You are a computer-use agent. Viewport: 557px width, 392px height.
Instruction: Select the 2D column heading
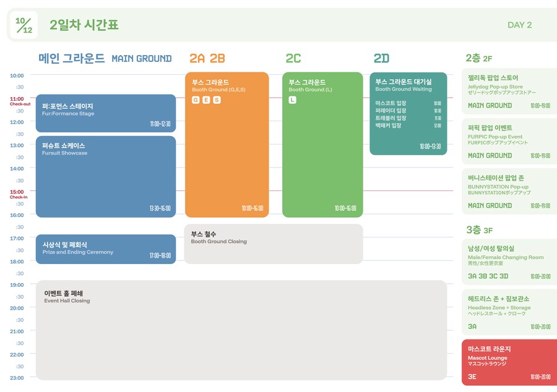[x=381, y=59]
